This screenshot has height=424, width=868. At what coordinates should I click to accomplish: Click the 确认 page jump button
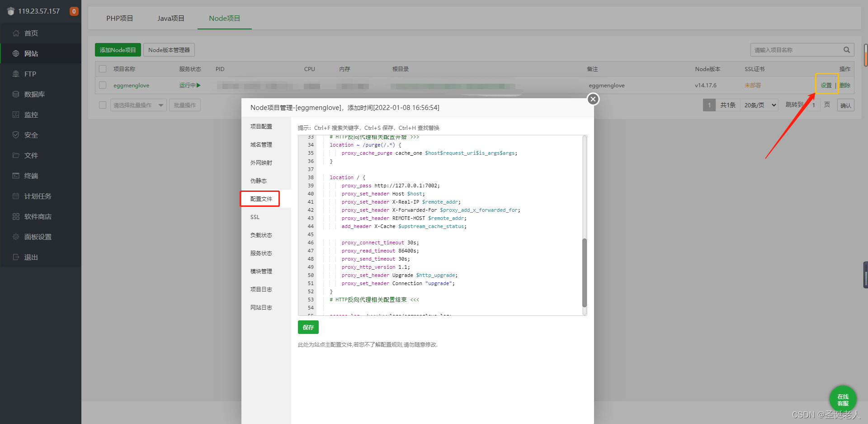tap(845, 105)
